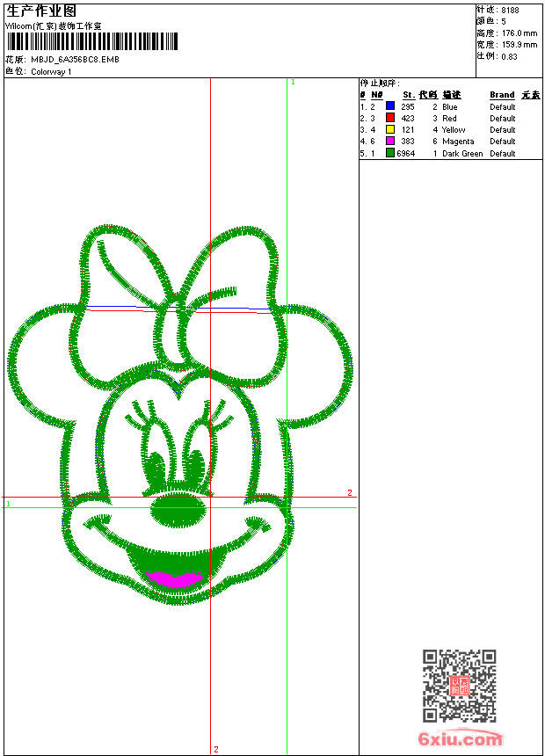Viewport: 545px width, 756px height.
Task: Click the stitch count '121' in Yellow row
Action: 408,130
